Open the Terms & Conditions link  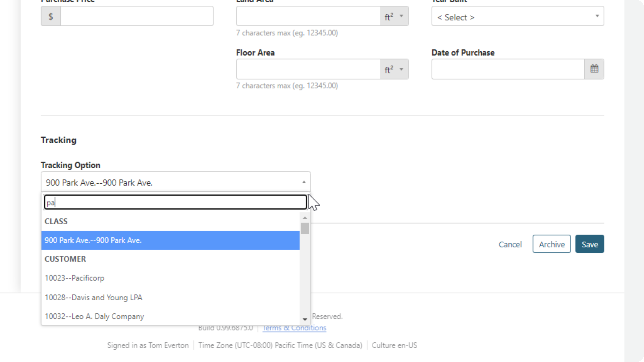(294, 327)
